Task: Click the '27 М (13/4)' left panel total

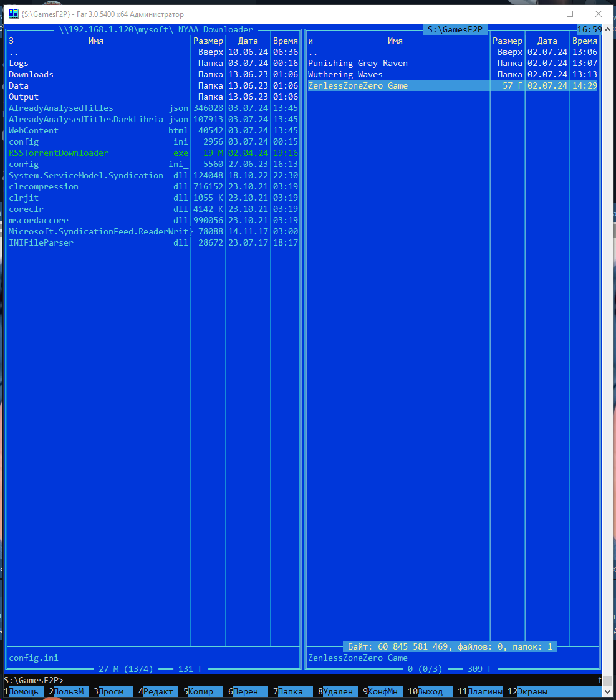Action: [x=126, y=669]
